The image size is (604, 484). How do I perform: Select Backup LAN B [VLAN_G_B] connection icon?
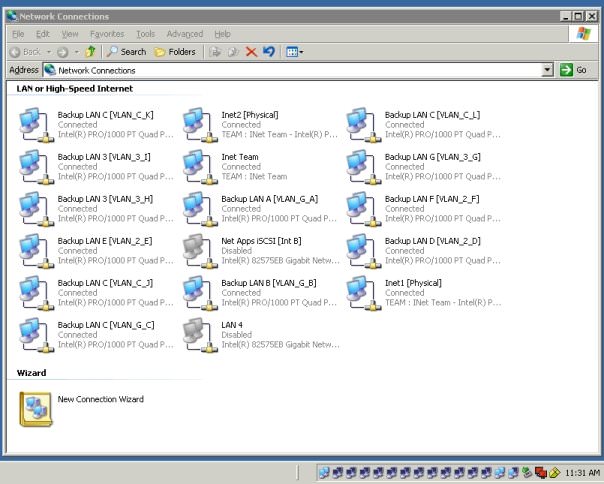coord(200,293)
